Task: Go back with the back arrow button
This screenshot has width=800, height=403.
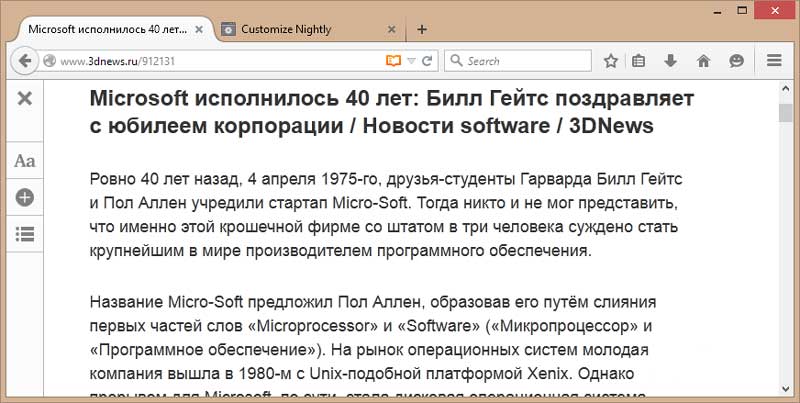Action: click(24, 61)
